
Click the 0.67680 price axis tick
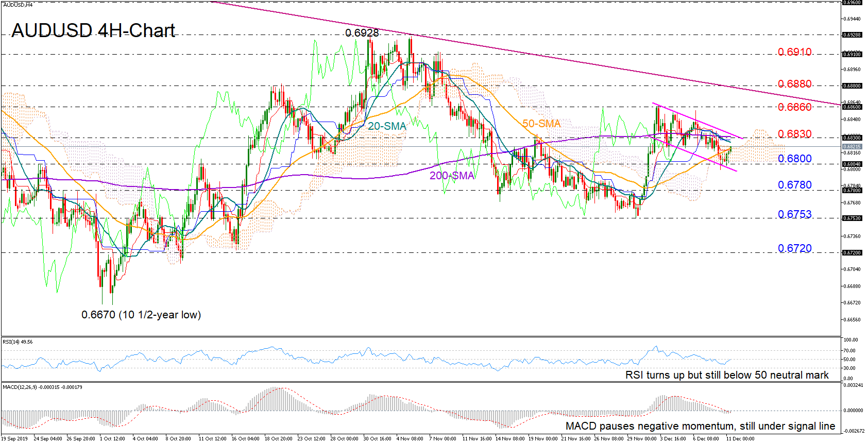[852, 203]
